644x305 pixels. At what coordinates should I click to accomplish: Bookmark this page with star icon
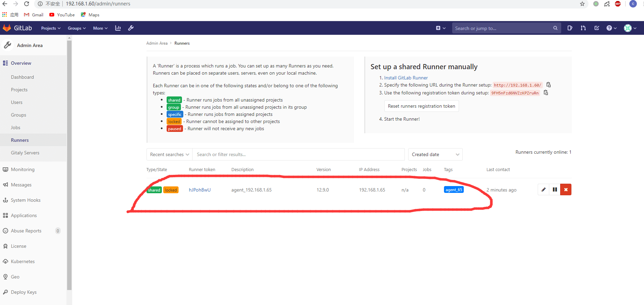(582, 4)
